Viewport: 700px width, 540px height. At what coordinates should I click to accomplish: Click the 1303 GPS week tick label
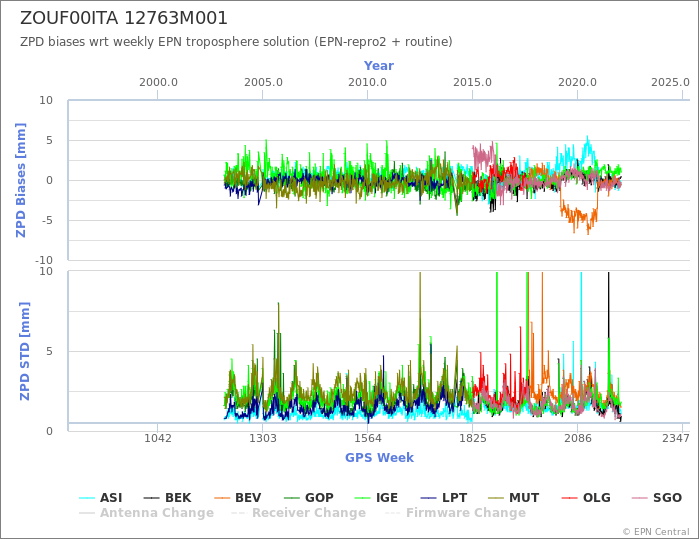pos(262,438)
